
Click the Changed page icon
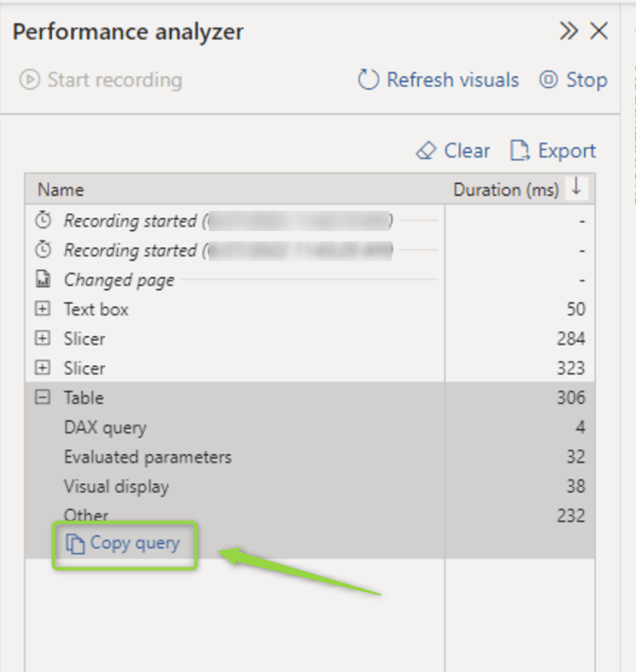point(42,280)
